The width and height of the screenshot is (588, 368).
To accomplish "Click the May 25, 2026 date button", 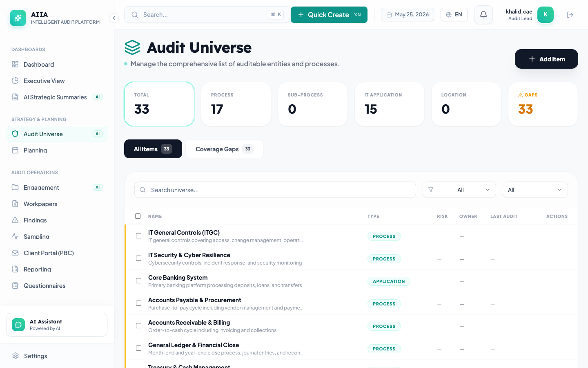I will click(x=408, y=15).
